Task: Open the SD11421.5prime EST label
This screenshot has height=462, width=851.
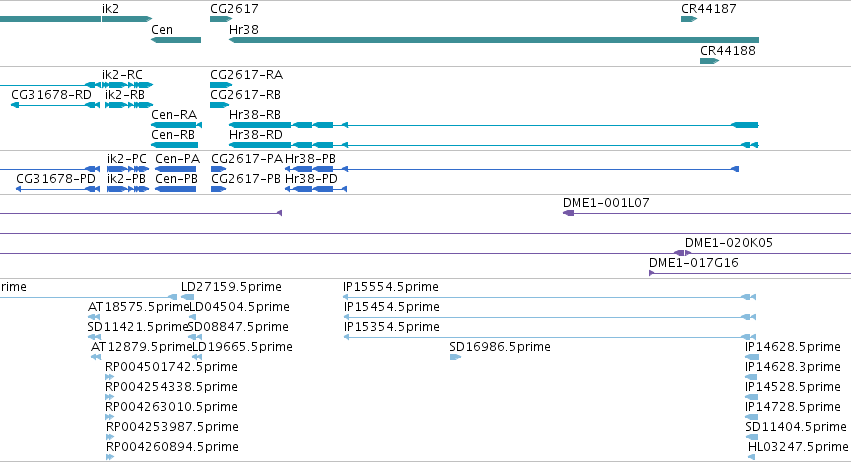Action: click(137, 327)
